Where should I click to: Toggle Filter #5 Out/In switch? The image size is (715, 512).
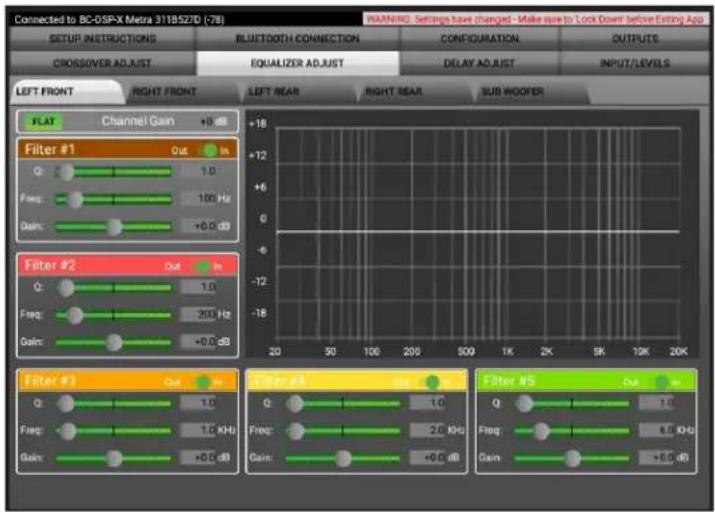661,382
